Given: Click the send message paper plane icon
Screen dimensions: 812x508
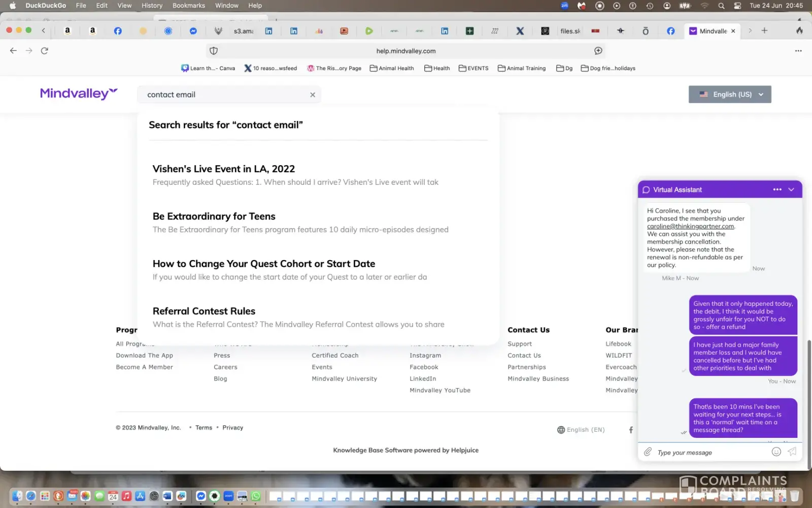Looking at the screenshot, I should (x=792, y=452).
